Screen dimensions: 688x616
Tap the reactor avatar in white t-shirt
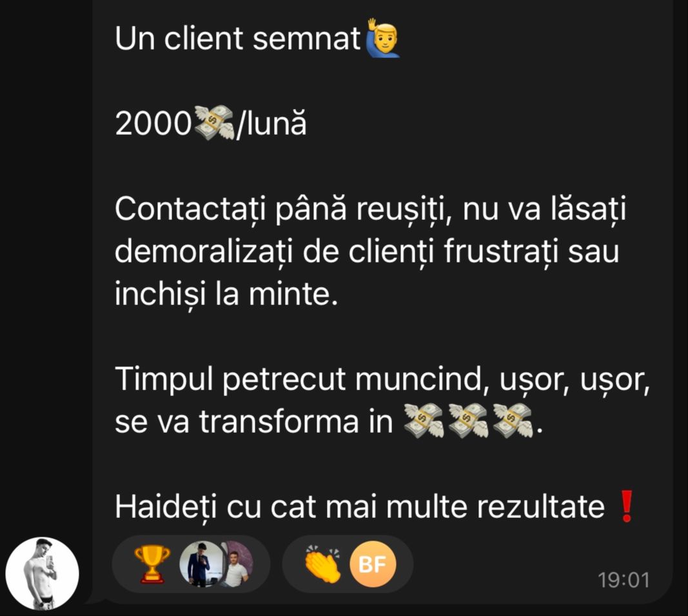click(237, 564)
